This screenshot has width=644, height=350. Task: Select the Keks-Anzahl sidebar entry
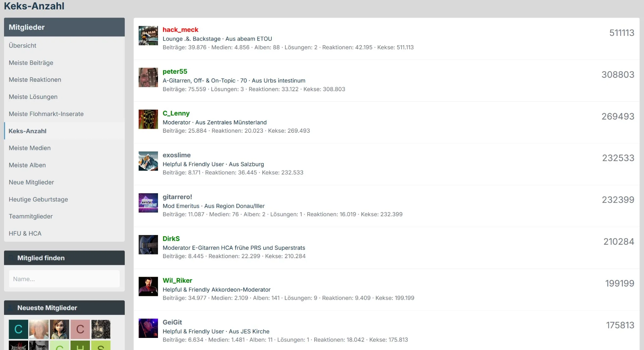64,131
